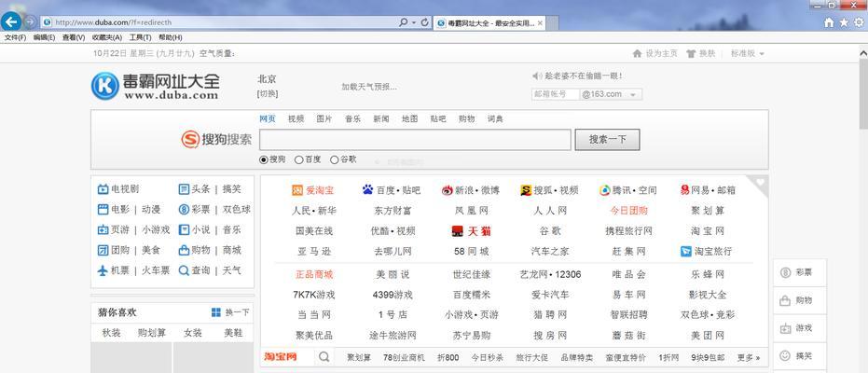Click the address bar search magnifier icon
Image resolution: width=868 pixels, height=373 pixels.
404,22
